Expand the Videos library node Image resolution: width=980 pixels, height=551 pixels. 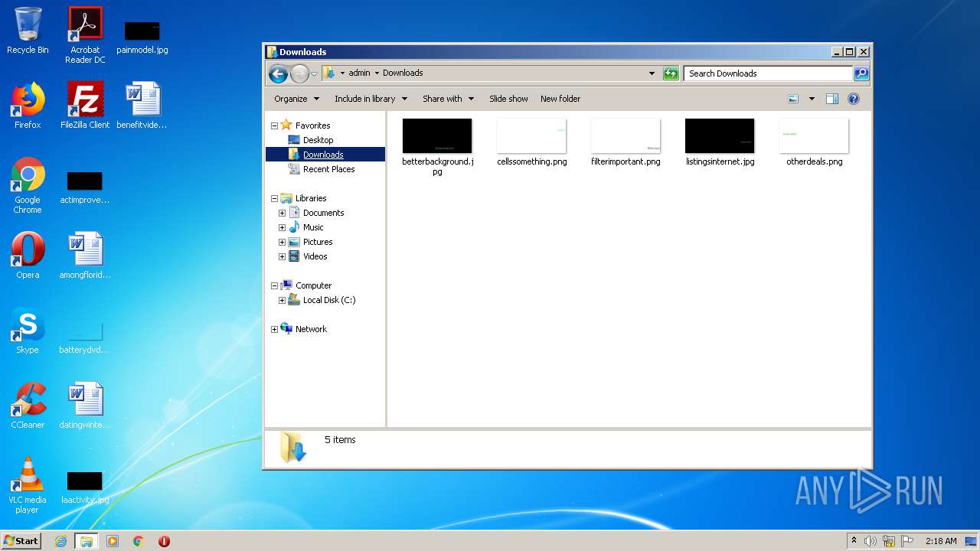pos(282,256)
